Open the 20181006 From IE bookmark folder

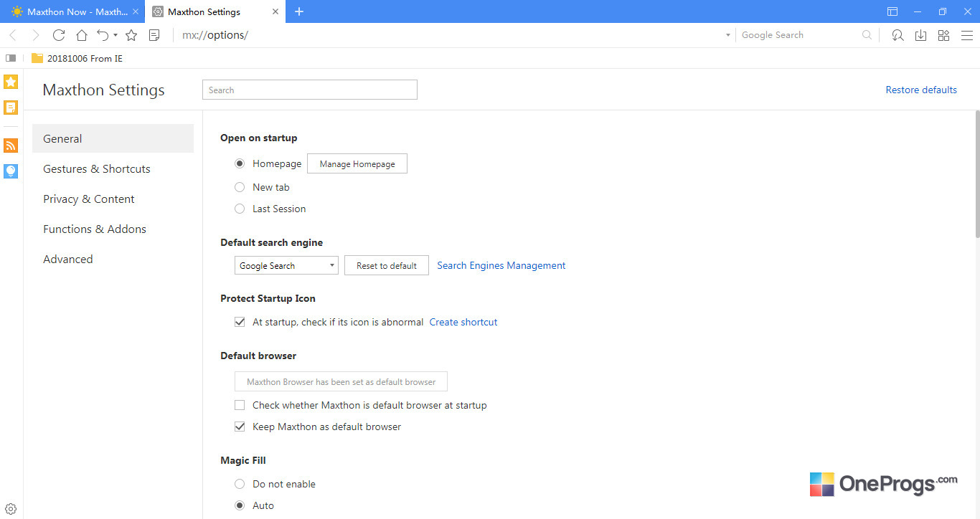pos(77,58)
